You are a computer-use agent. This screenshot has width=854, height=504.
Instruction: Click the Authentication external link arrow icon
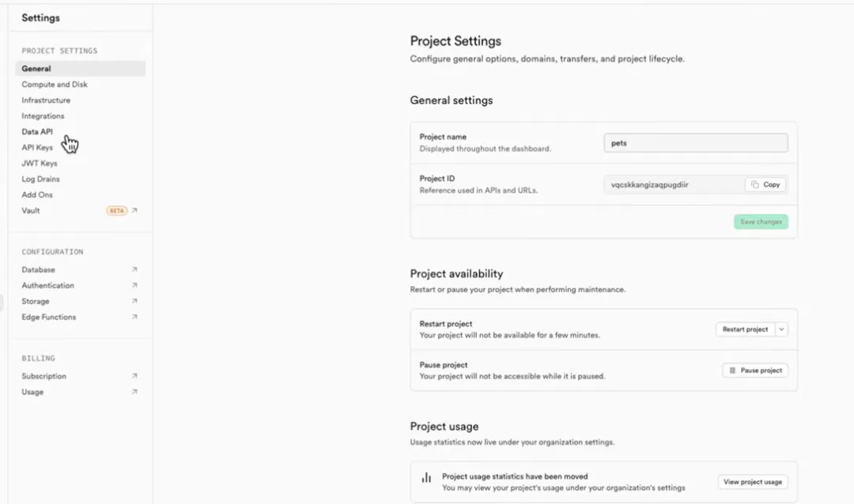[x=134, y=286]
